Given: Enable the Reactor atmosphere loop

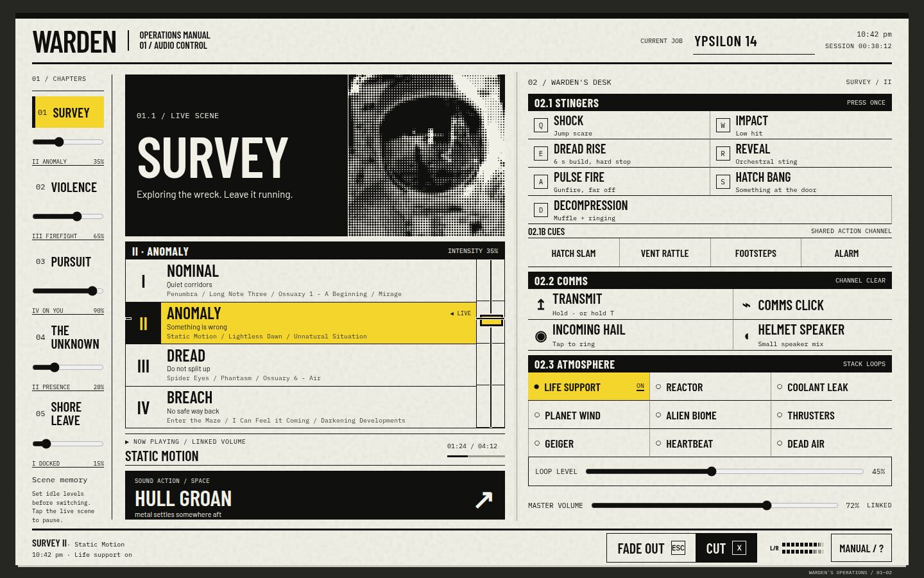Looking at the screenshot, I should point(710,387).
